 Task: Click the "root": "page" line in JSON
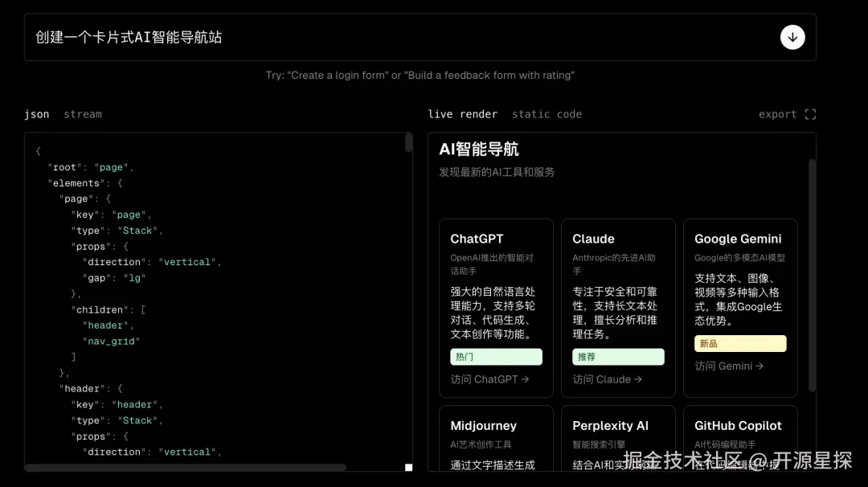[x=91, y=167]
